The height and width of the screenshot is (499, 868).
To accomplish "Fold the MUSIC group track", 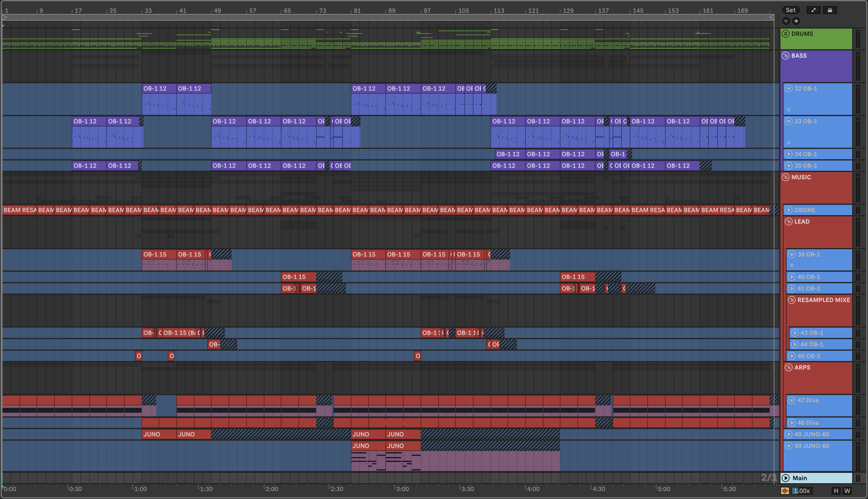I will (786, 177).
